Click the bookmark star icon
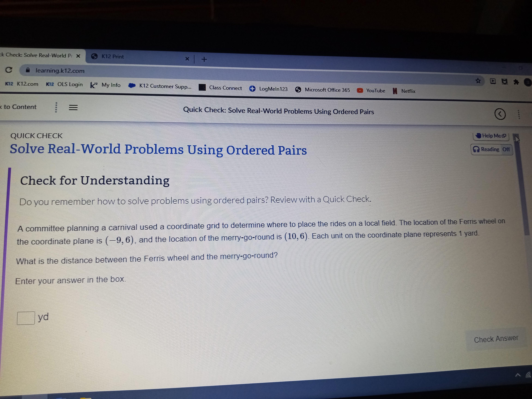This screenshot has width=532, height=399. click(x=478, y=81)
